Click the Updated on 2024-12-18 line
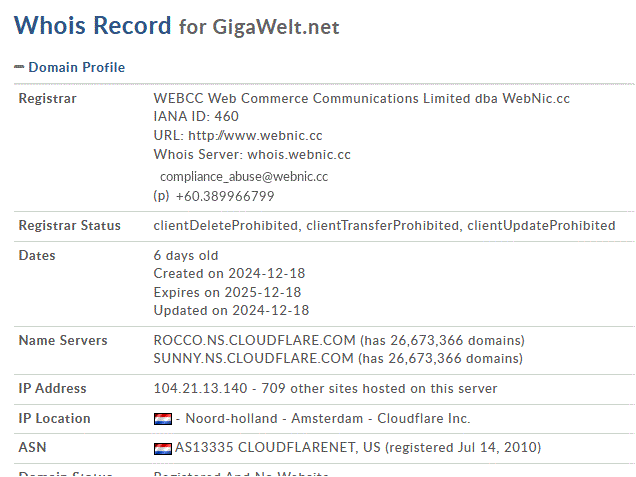 click(x=231, y=311)
